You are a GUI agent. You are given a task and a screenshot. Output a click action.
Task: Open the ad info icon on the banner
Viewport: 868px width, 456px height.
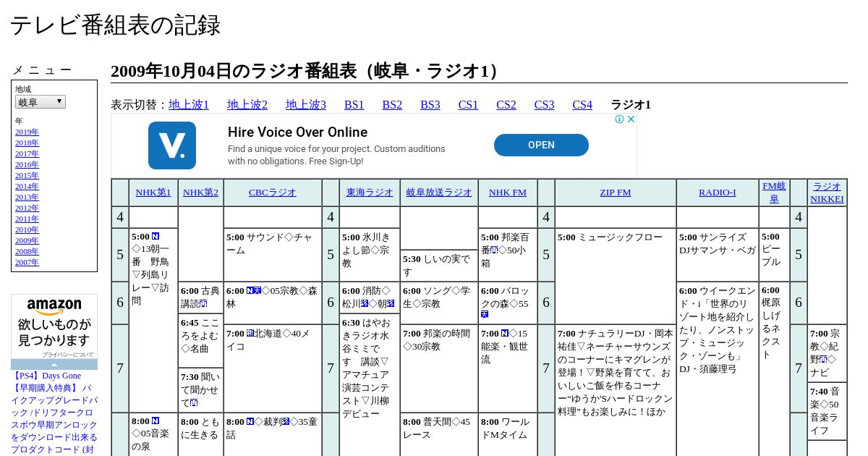click(619, 119)
